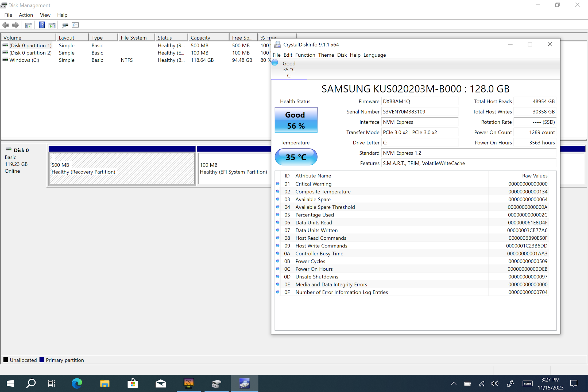Click the Back arrow in Disk Management toolbar
Viewport: 588px width, 392px height.
[x=6, y=25]
